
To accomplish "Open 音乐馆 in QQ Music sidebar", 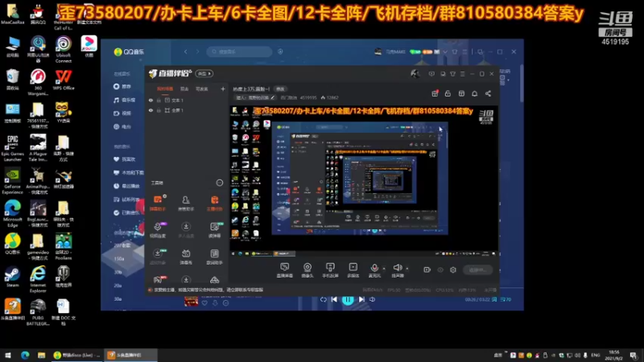I will pos(125,100).
